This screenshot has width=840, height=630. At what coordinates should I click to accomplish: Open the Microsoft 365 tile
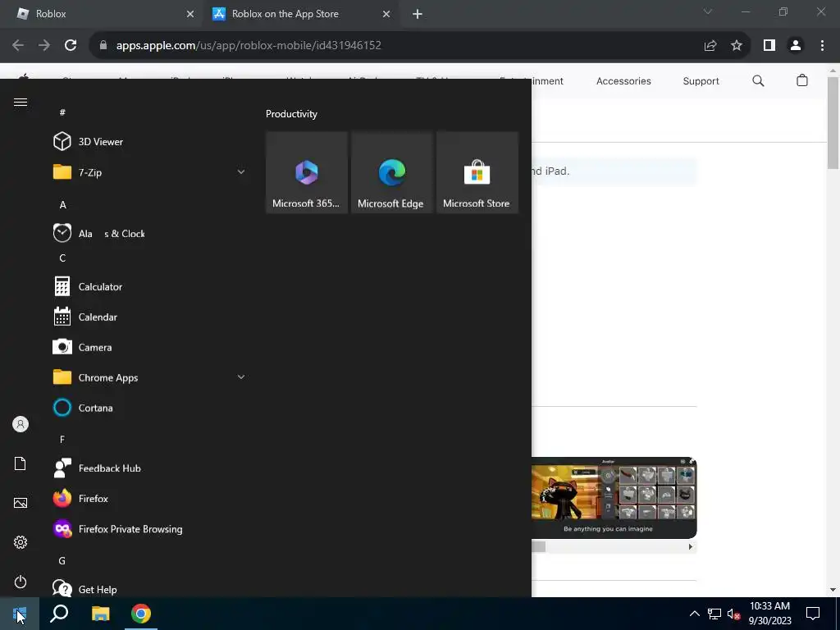tap(307, 172)
